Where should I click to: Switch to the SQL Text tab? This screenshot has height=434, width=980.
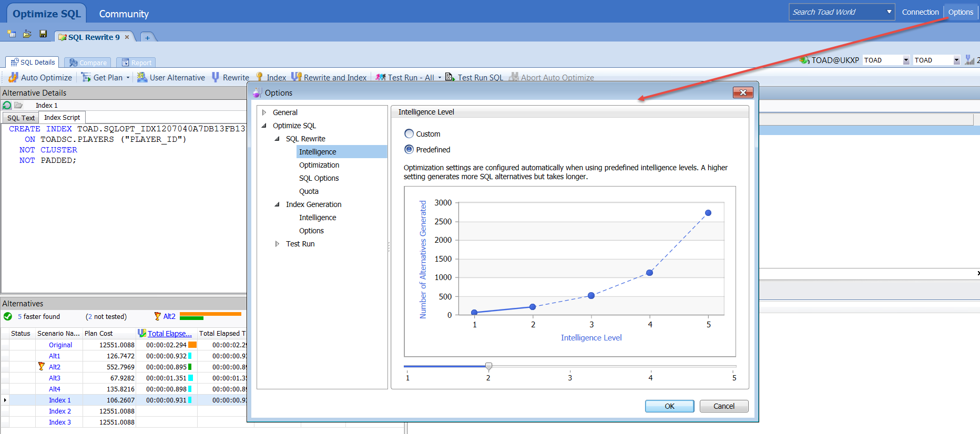click(21, 118)
